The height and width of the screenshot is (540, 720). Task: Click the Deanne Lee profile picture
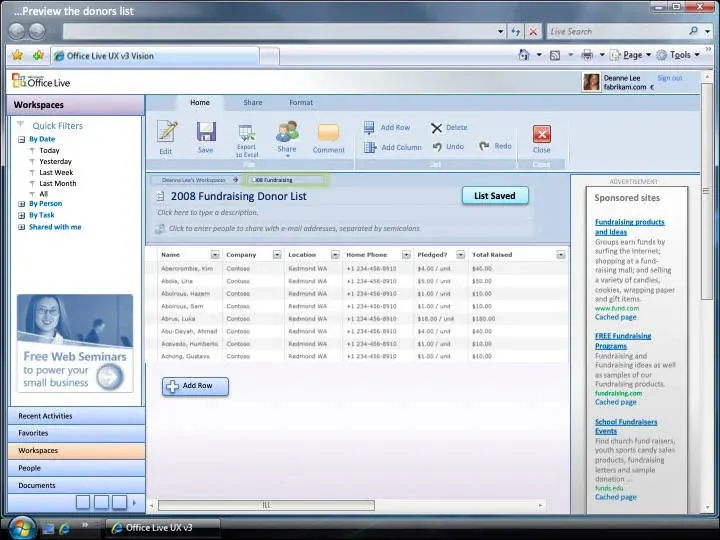591,82
